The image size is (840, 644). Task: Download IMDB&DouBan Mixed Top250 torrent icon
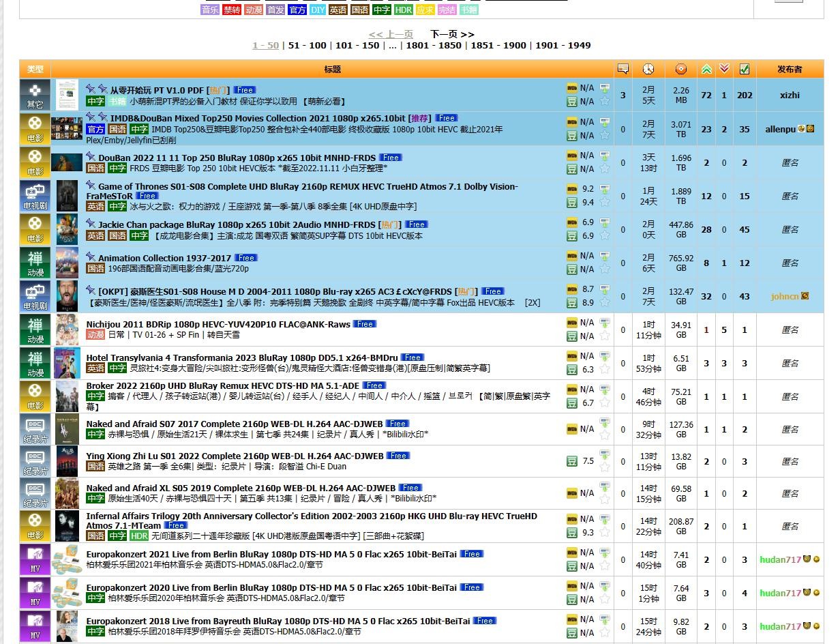605,121
